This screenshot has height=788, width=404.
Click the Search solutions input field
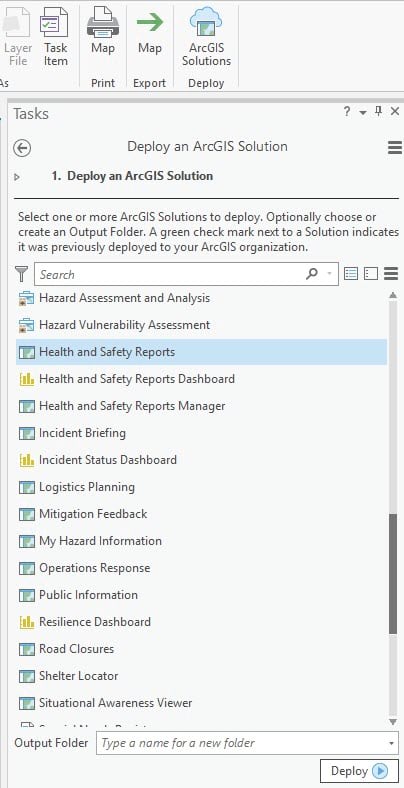(171, 274)
